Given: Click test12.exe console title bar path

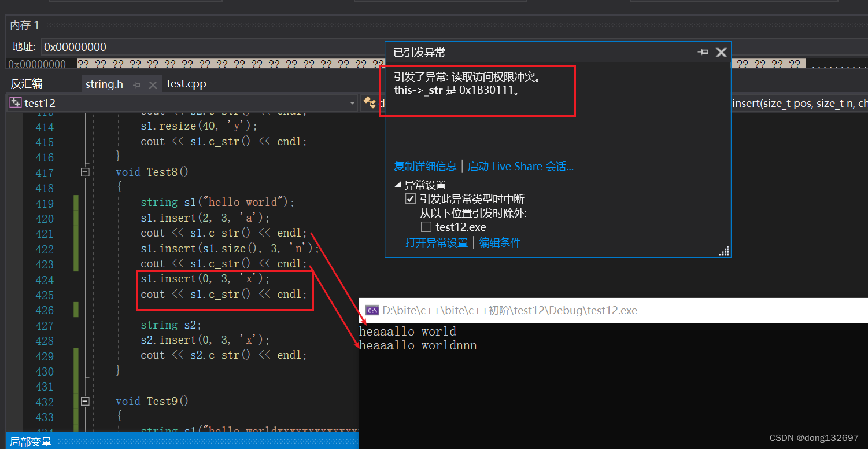Looking at the screenshot, I should click(509, 311).
